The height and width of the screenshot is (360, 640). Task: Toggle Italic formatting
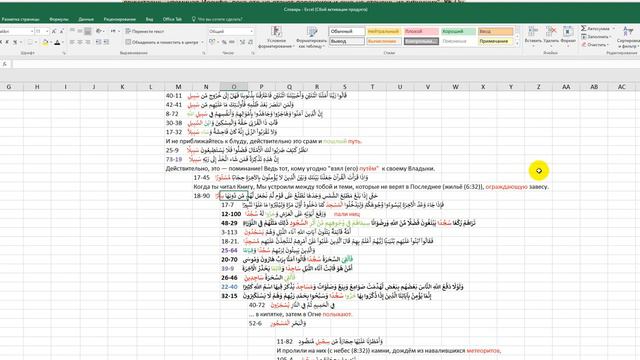click(x=7, y=42)
